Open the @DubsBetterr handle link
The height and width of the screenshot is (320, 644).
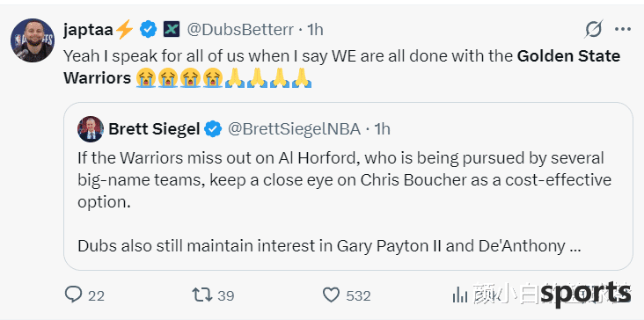coord(240,30)
